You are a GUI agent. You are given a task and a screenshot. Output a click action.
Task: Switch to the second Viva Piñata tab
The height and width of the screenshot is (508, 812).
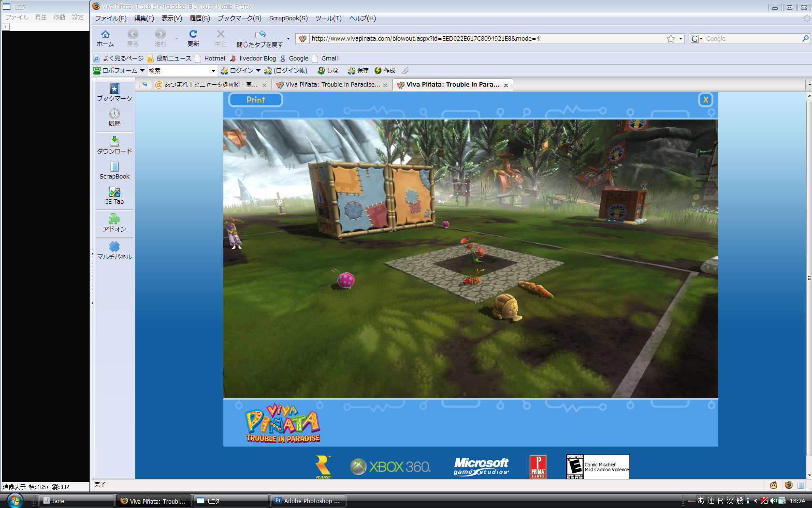[331, 85]
